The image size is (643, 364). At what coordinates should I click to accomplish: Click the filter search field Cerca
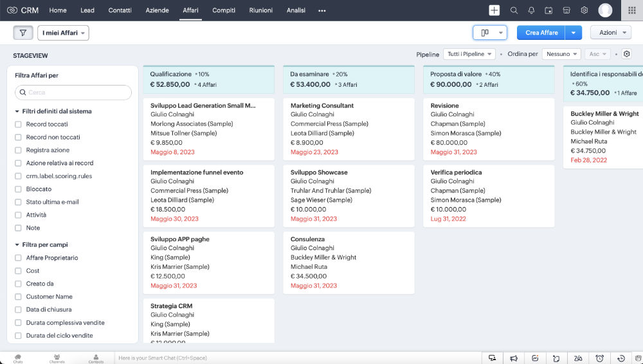pyautogui.click(x=73, y=93)
